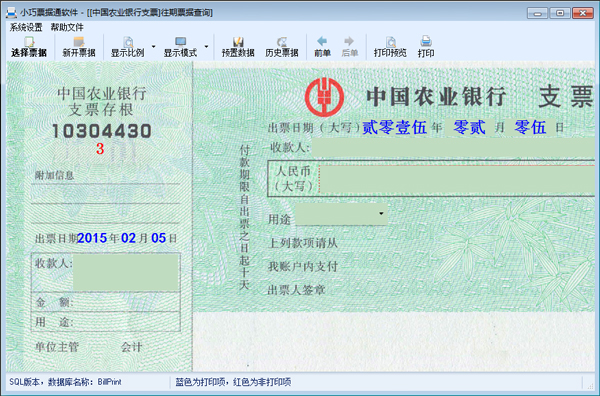
Task: Maximize the 小巧票据通软件 window
Action: [560, 13]
